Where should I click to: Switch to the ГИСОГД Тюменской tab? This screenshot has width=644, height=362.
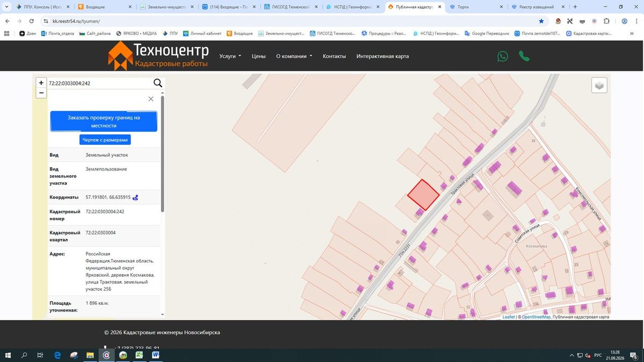tap(290, 7)
